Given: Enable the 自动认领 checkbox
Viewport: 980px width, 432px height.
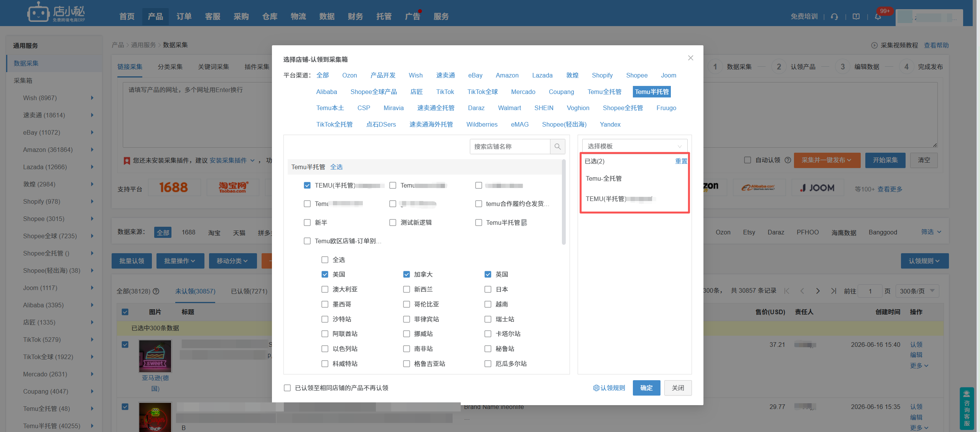Looking at the screenshot, I should 747,160.
